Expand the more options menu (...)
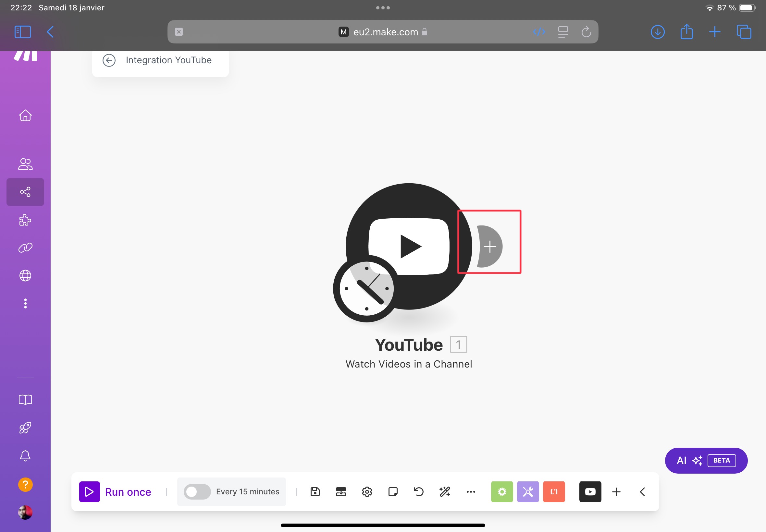This screenshot has width=766, height=532. pyautogui.click(x=471, y=492)
